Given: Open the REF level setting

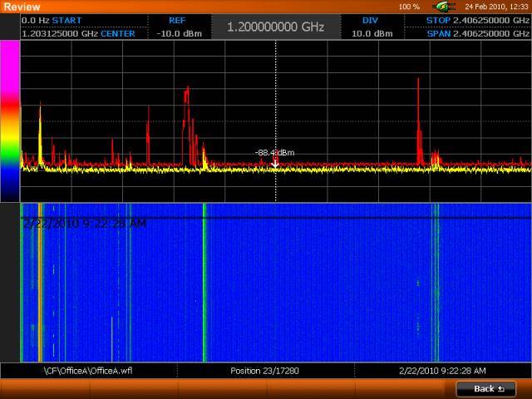Looking at the screenshot, I should coord(177,27).
